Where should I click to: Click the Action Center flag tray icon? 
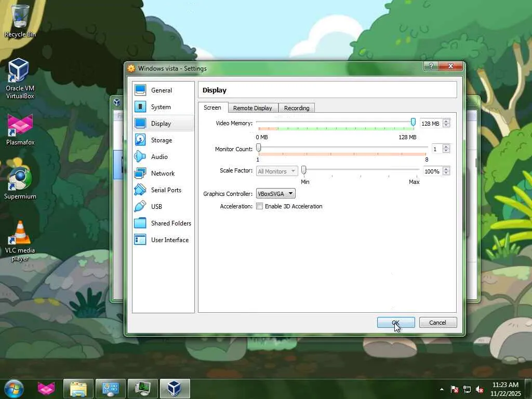tap(454, 389)
